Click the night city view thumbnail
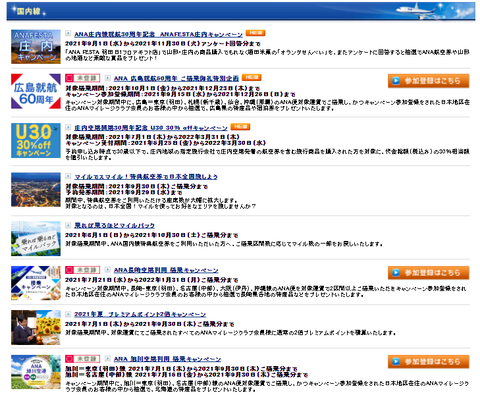The height and width of the screenshot is (397, 480). tap(36, 189)
